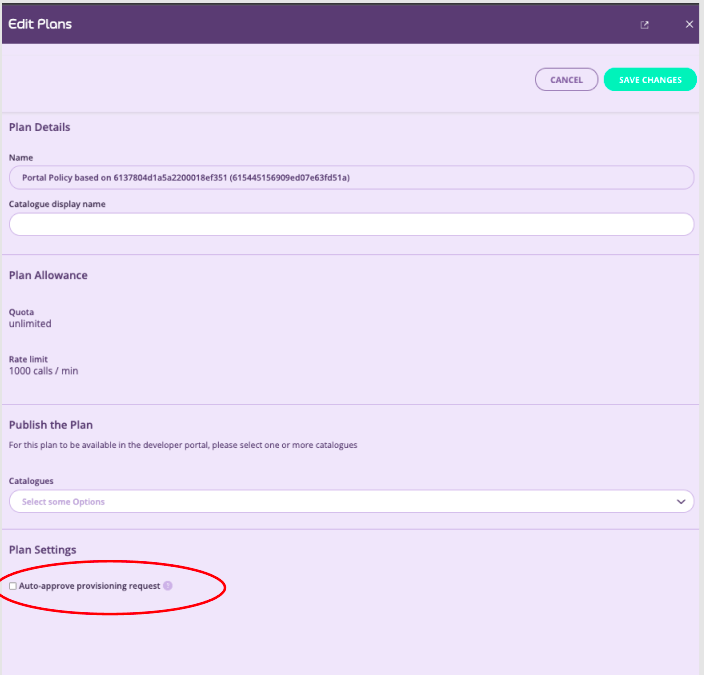The width and height of the screenshot is (704, 675).
Task: Click the developer portal catalogue instruction text
Action: tap(183, 445)
